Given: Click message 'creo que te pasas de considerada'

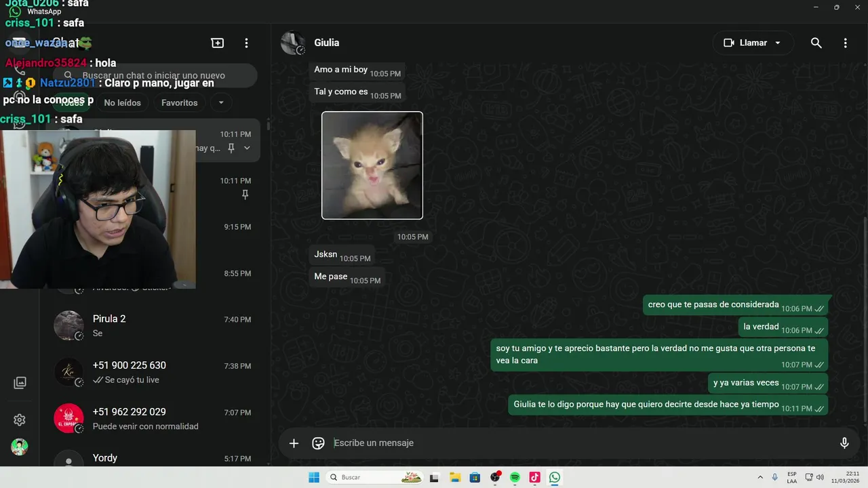Looking at the screenshot, I should point(735,305).
